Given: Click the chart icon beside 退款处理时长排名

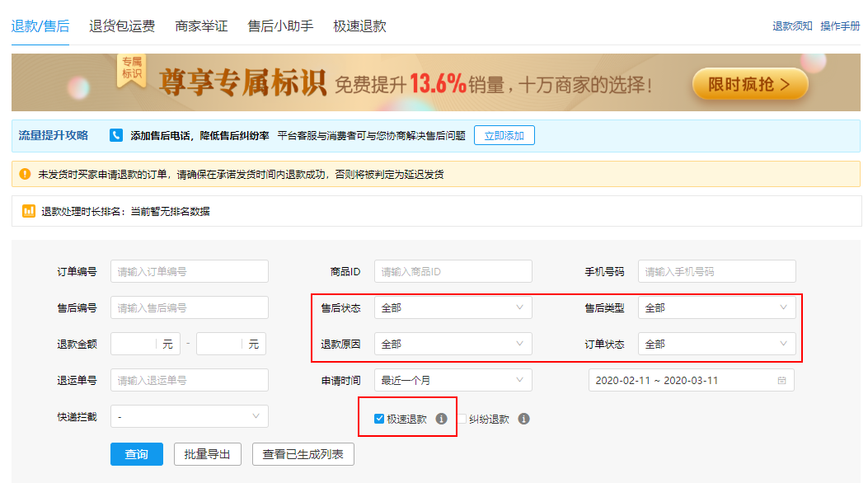Looking at the screenshot, I should [x=29, y=212].
